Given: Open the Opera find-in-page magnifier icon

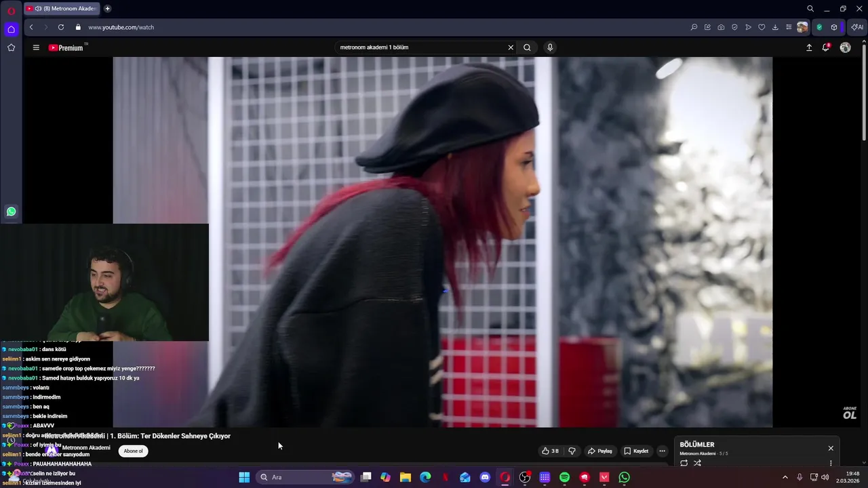Looking at the screenshot, I should click(x=694, y=27).
